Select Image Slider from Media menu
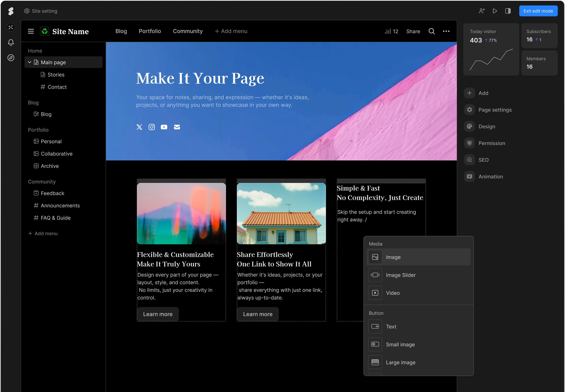The width and height of the screenshot is (565, 392). [x=400, y=275]
